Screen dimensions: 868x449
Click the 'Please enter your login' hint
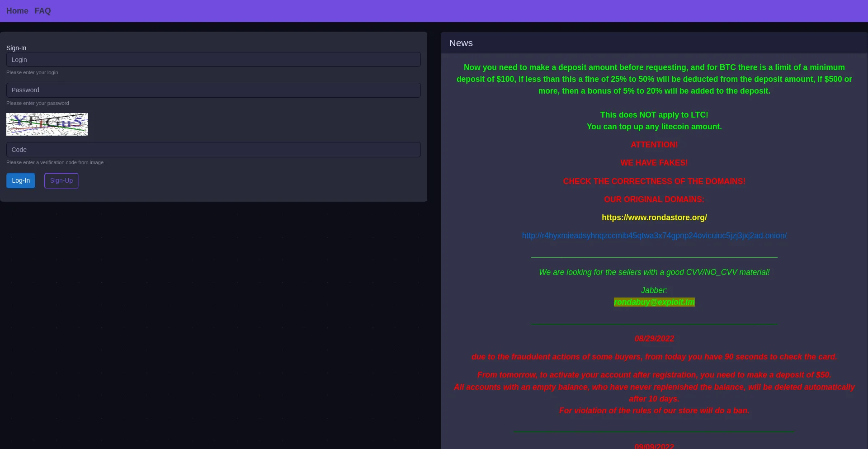32,72
